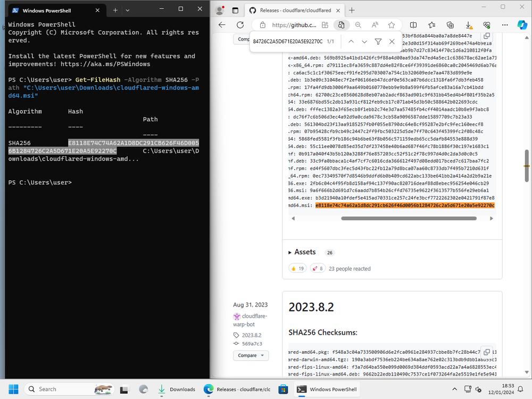Viewport: 532px width, 399px height.
Task: Go to previous find result arrow
Action: pyautogui.click(x=351, y=41)
